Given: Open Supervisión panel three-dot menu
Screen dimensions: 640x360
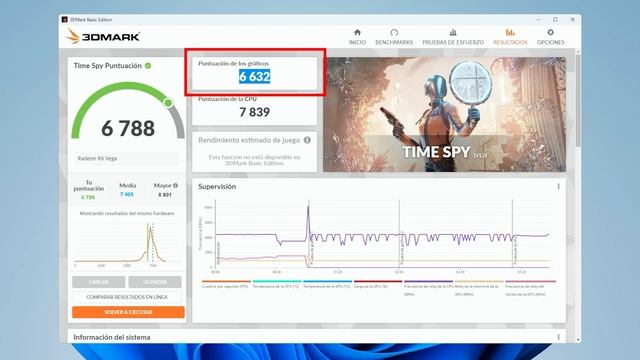Looking at the screenshot, I should pyautogui.click(x=558, y=186).
